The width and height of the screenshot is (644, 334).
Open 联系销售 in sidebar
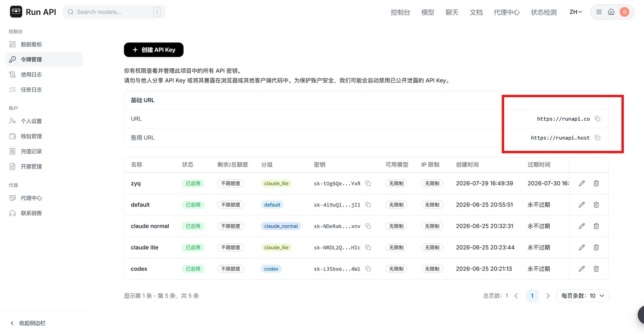pyautogui.click(x=44, y=213)
